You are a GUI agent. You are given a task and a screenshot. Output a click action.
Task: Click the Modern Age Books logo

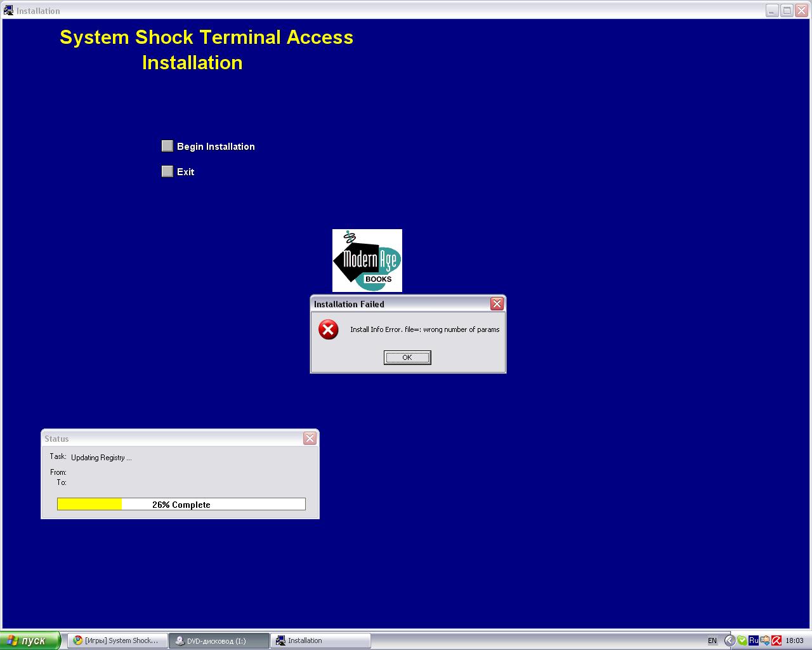(367, 260)
